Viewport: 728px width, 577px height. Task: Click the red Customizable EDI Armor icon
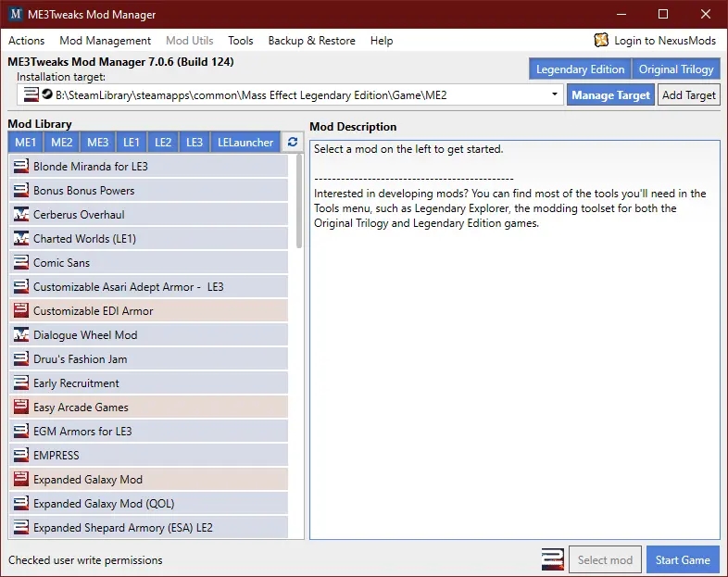21,310
